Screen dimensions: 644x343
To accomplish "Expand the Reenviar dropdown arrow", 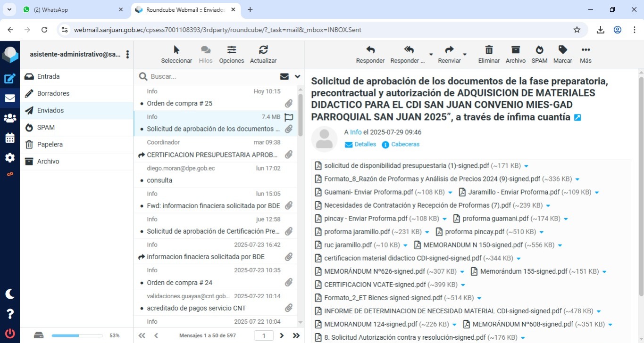I will click(x=465, y=55).
